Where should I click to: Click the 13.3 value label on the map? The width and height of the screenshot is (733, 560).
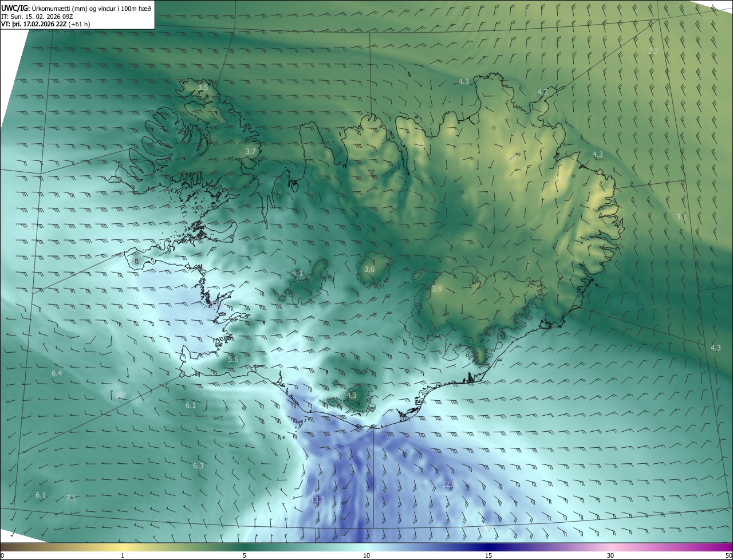coord(317,500)
